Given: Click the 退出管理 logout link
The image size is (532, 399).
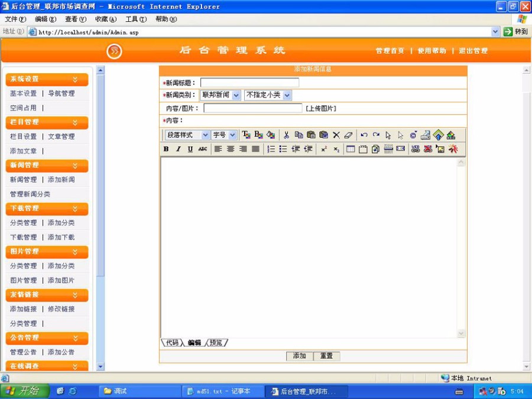Looking at the screenshot, I should tap(473, 51).
